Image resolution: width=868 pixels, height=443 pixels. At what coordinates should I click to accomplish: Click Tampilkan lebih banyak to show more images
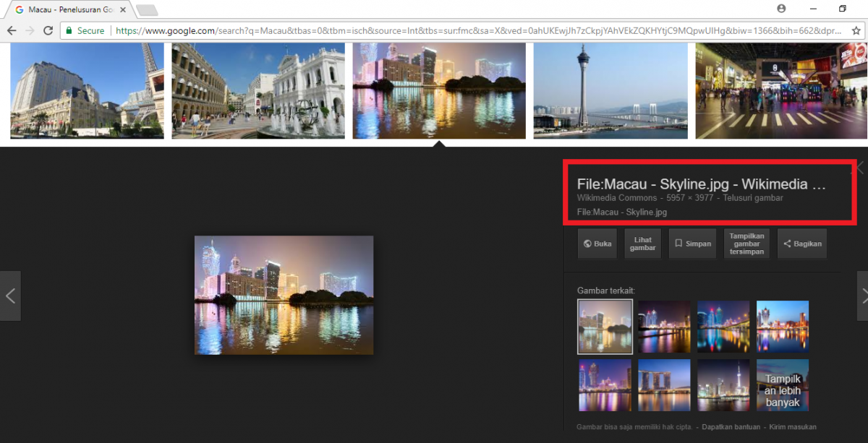click(x=782, y=385)
